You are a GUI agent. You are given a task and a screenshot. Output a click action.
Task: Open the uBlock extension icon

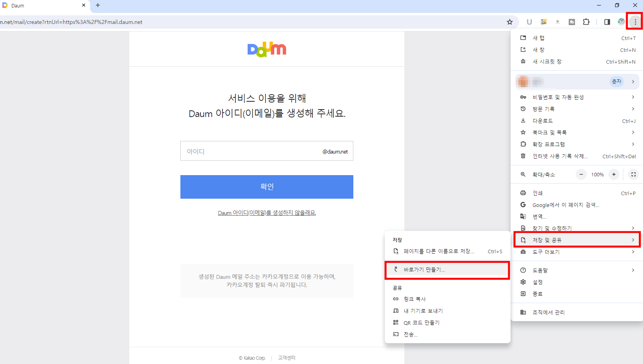click(529, 22)
